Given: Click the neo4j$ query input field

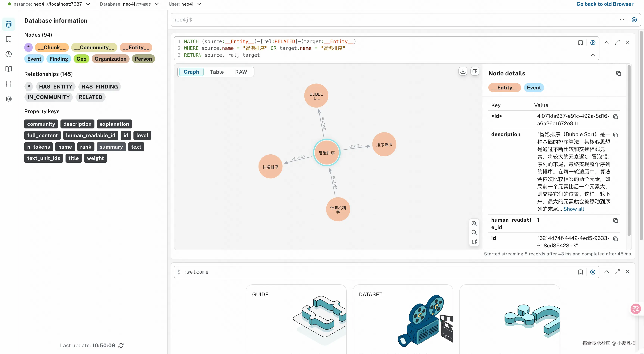Looking at the screenshot, I should coord(375,20).
